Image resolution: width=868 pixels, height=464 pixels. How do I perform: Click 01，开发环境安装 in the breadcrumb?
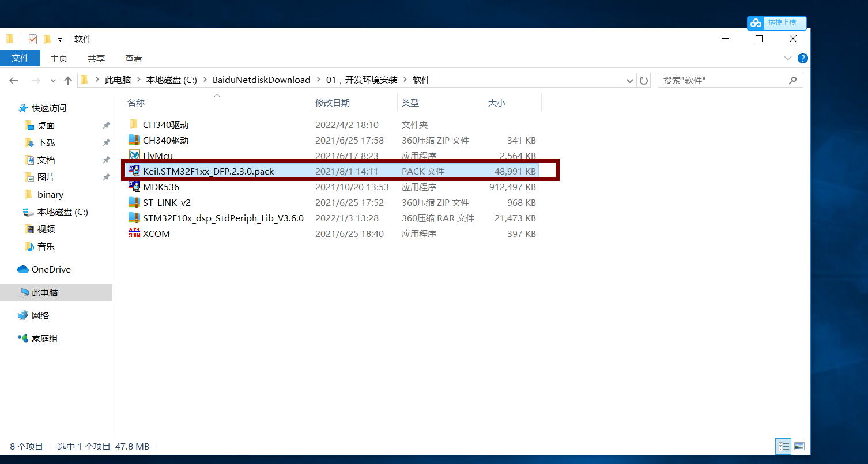tap(361, 80)
